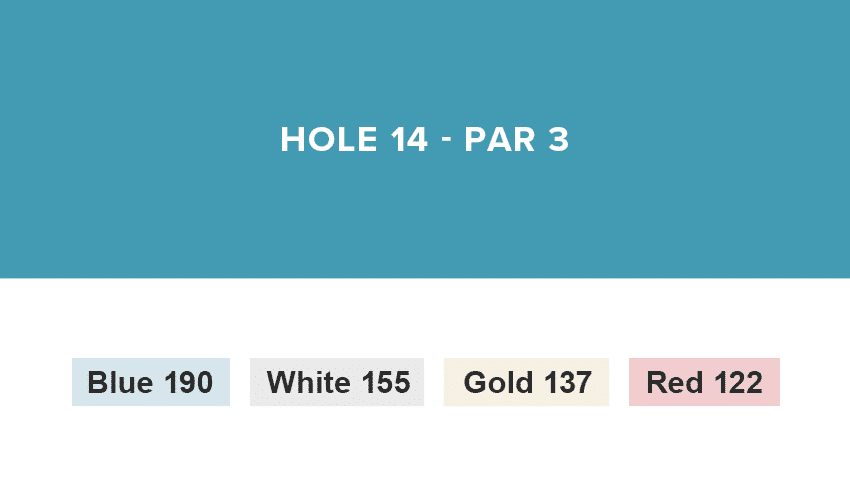Click the teal banner above the heading

click(425, 55)
